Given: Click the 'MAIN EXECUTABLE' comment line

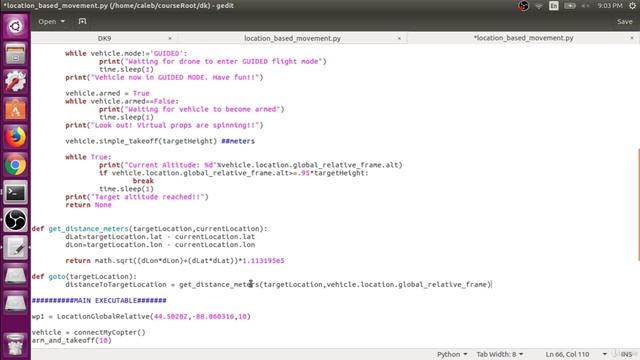Looking at the screenshot, I should pos(99,301).
